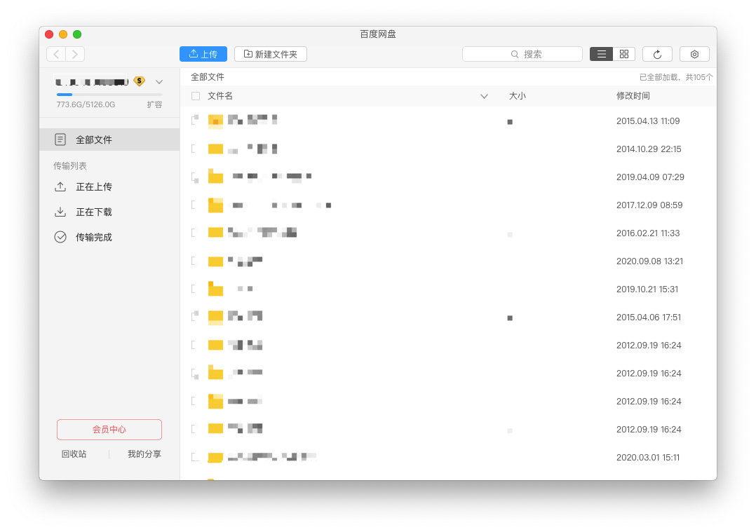
Task: Click the gold VIP badge icon
Action: (140, 81)
